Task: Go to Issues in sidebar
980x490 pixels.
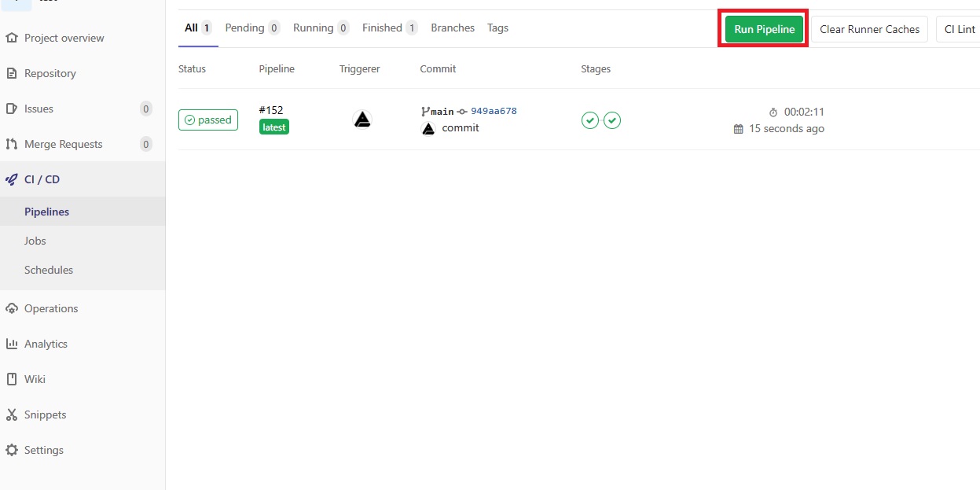Action: click(x=39, y=109)
